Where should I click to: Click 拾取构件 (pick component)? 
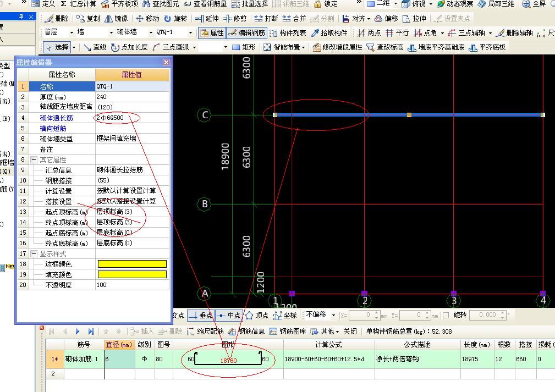pos(329,33)
